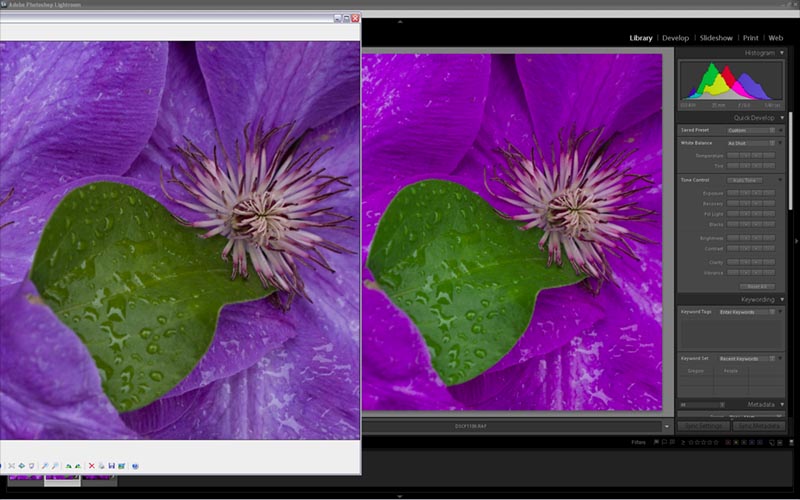
Task: Click the right panel collapse arrow
Action: click(x=796, y=240)
